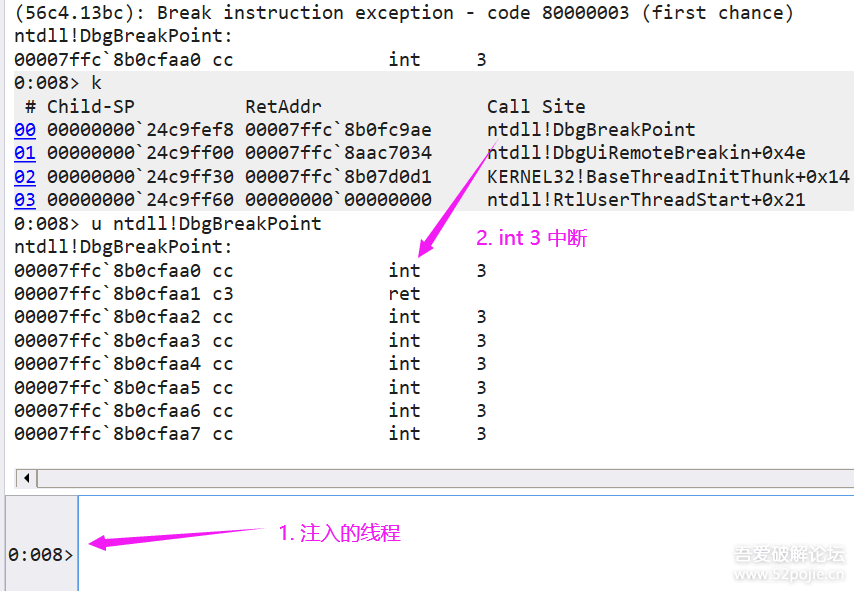Click KERNEL32!BaseThreadInitThunk+0x14 call site
This screenshot has width=854, height=591.
pyautogui.click(x=667, y=177)
